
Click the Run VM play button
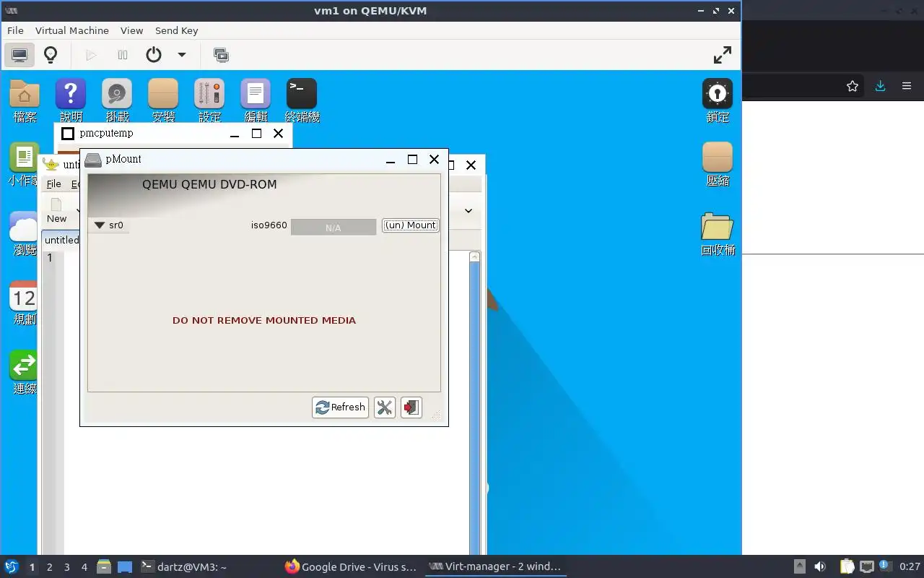(x=91, y=55)
